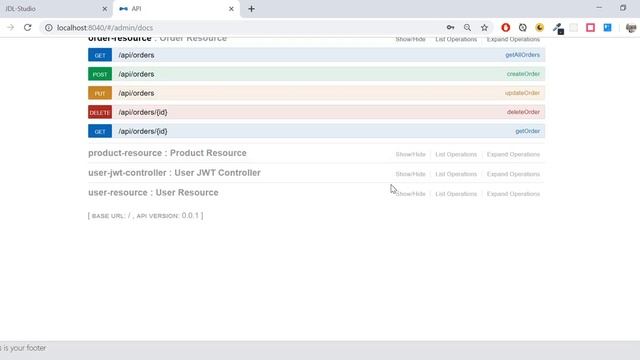Collapse the order-resource section heading
Viewport: 640px width, 360px height.
pos(158,38)
